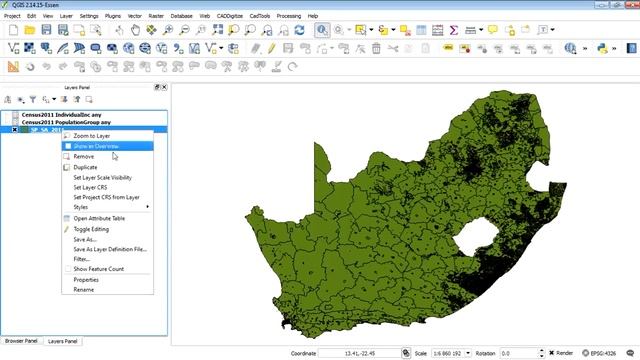
Task: Open dropdown beside layers panel group icon
Action: [x=54, y=99]
